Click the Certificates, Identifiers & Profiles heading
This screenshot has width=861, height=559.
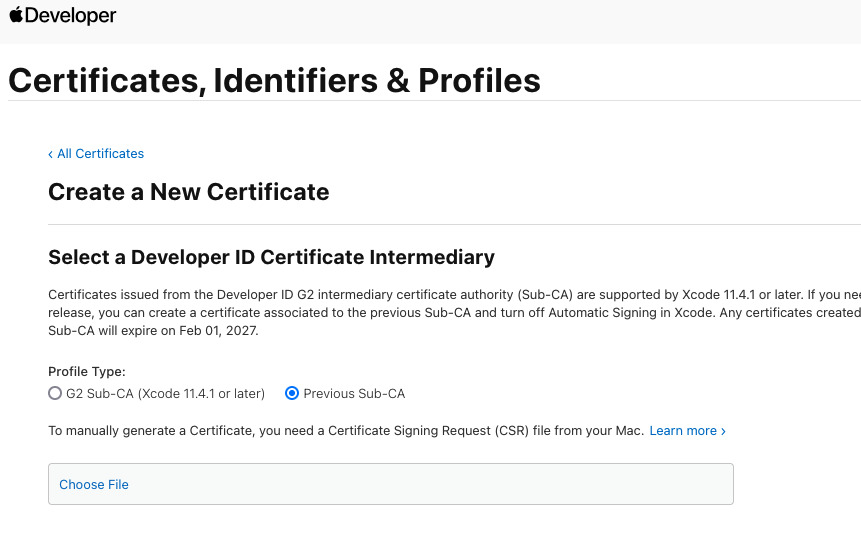(x=275, y=80)
